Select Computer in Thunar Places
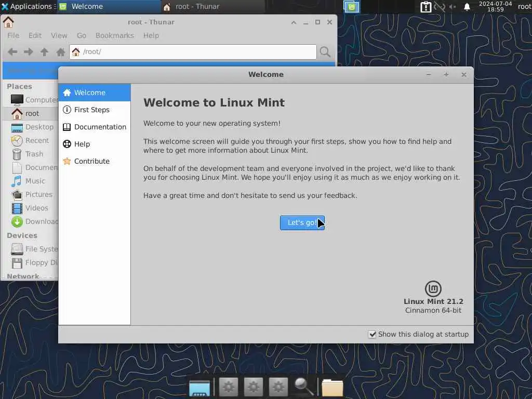Image resolution: width=532 pixels, height=399 pixels. (x=31, y=100)
